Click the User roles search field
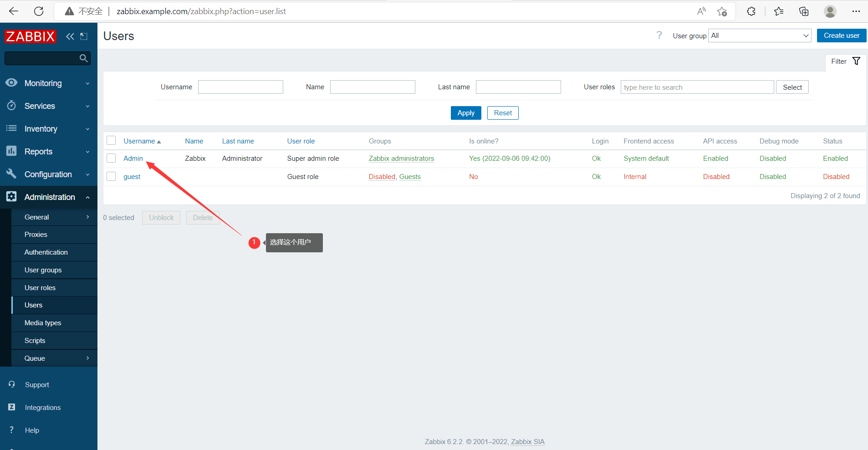The width and height of the screenshot is (868, 450). point(697,87)
